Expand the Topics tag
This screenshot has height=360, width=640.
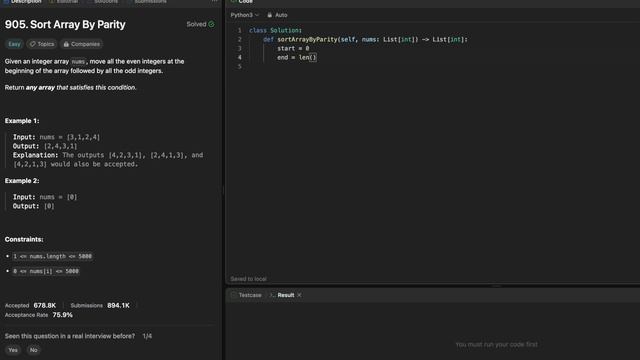(x=42, y=44)
